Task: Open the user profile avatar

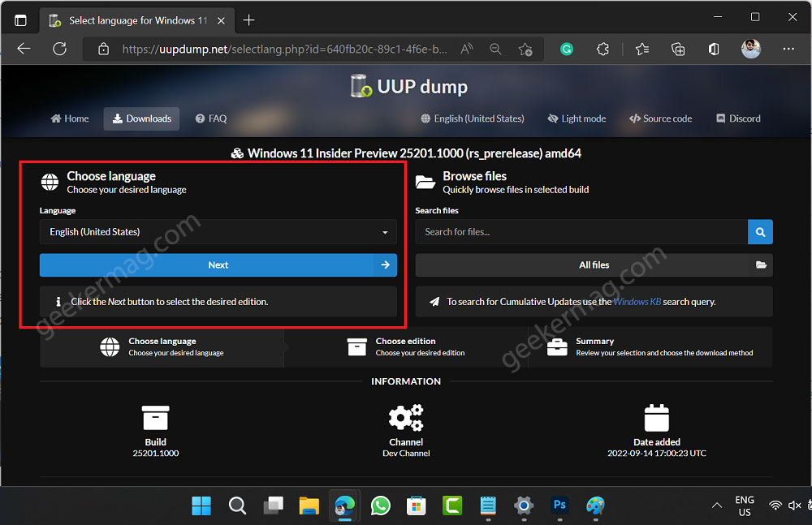Action: 750,49
